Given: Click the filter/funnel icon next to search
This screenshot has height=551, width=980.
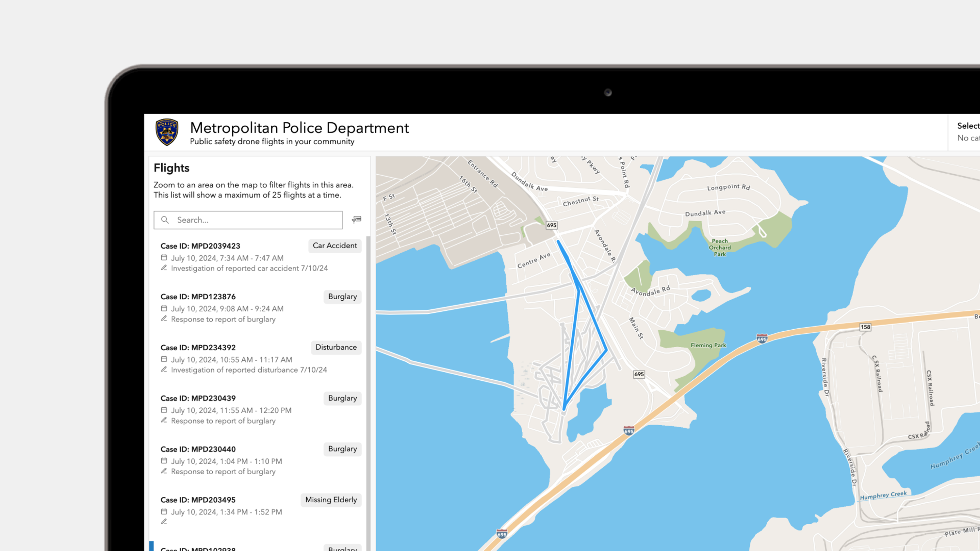Looking at the screenshot, I should [356, 219].
